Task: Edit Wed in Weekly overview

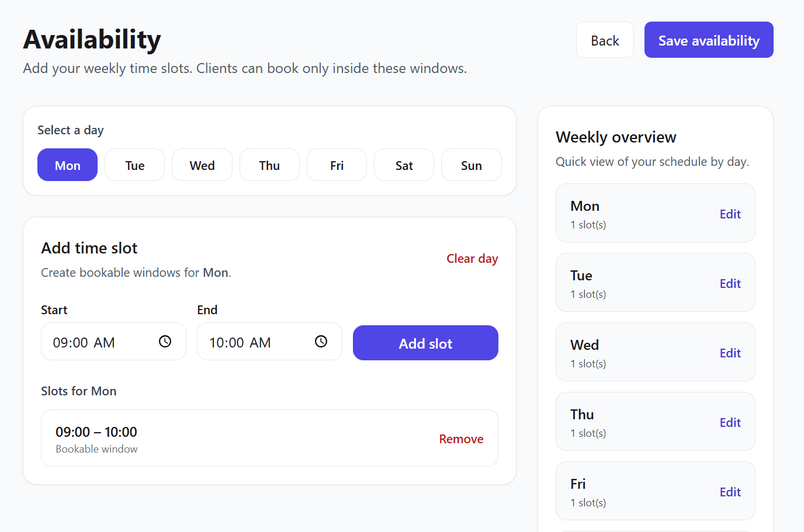Action: (x=730, y=353)
